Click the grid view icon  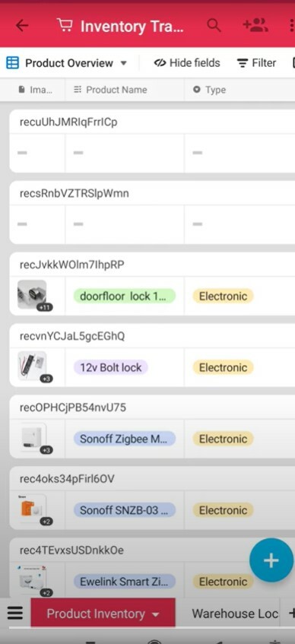tap(12, 63)
